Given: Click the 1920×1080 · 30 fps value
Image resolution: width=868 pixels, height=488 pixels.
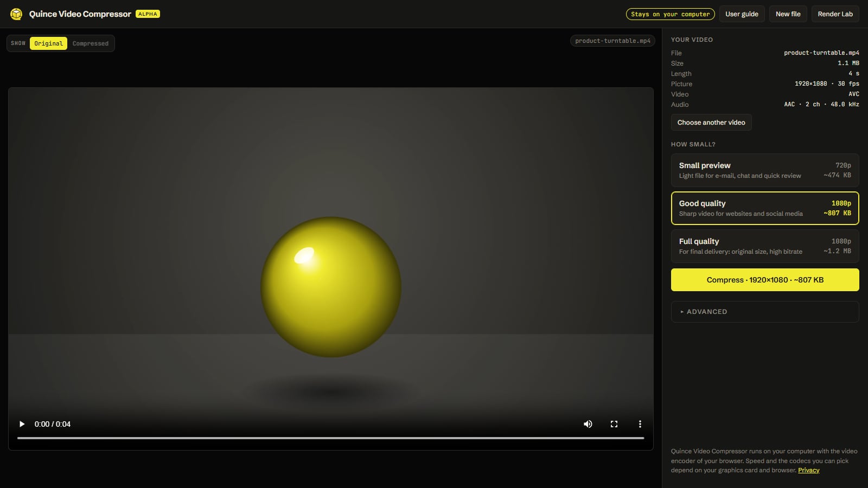Looking at the screenshot, I should click(x=827, y=84).
